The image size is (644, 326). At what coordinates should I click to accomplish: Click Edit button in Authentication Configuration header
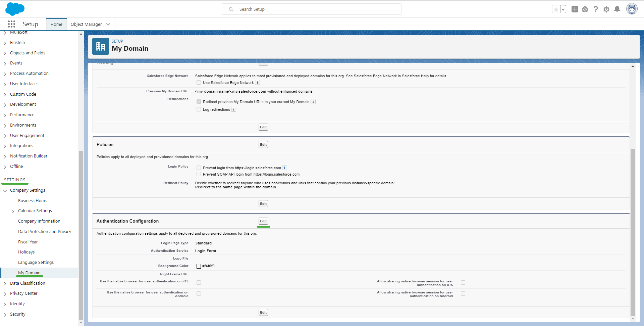263,221
